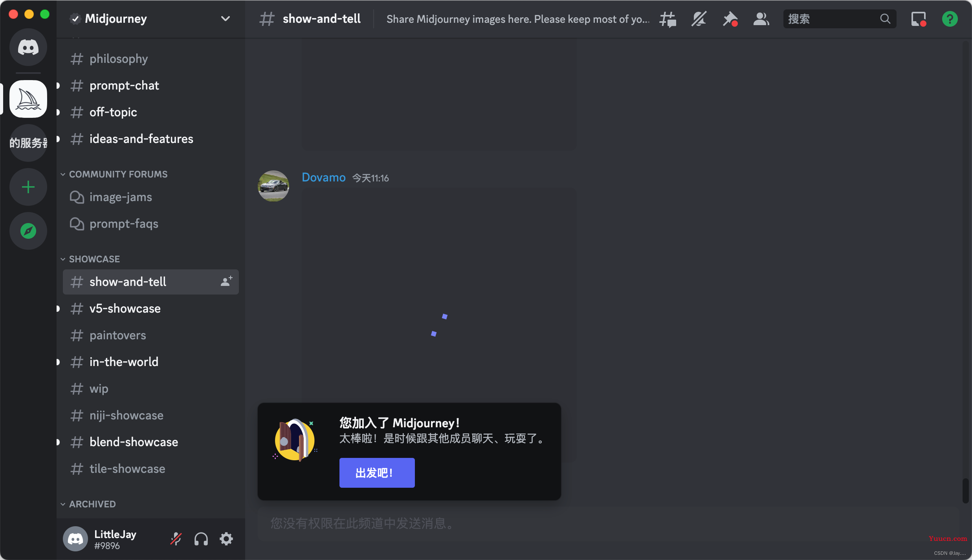Open the ideas-and-features channel
The height and width of the screenshot is (560, 972).
click(x=141, y=139)
